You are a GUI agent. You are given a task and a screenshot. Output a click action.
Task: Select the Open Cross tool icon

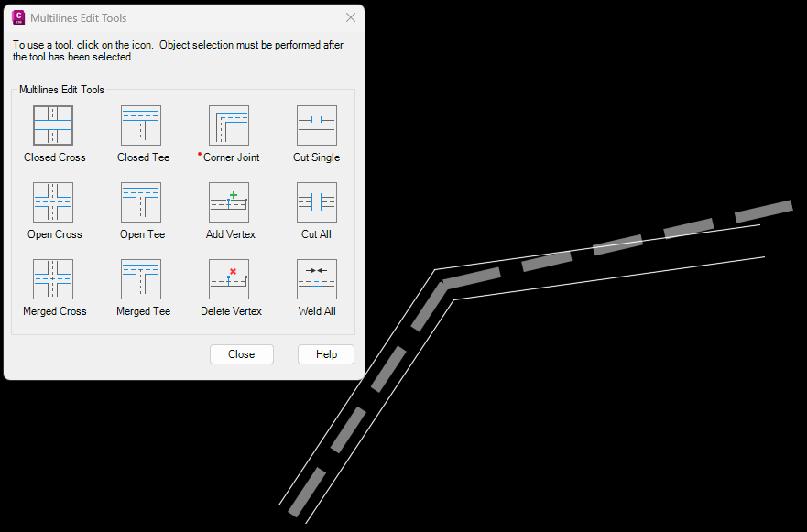tap(53, 202)
